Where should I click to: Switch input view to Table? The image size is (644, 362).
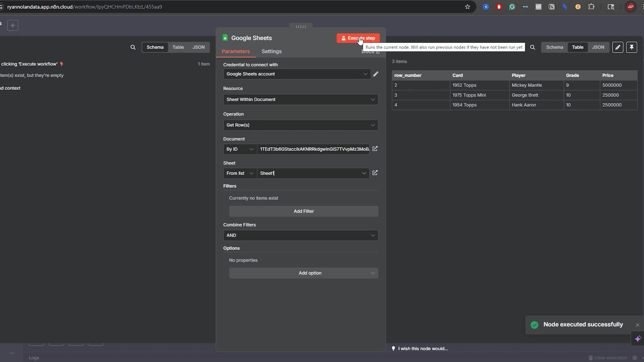pyautogui.click(x=178, y=47)
